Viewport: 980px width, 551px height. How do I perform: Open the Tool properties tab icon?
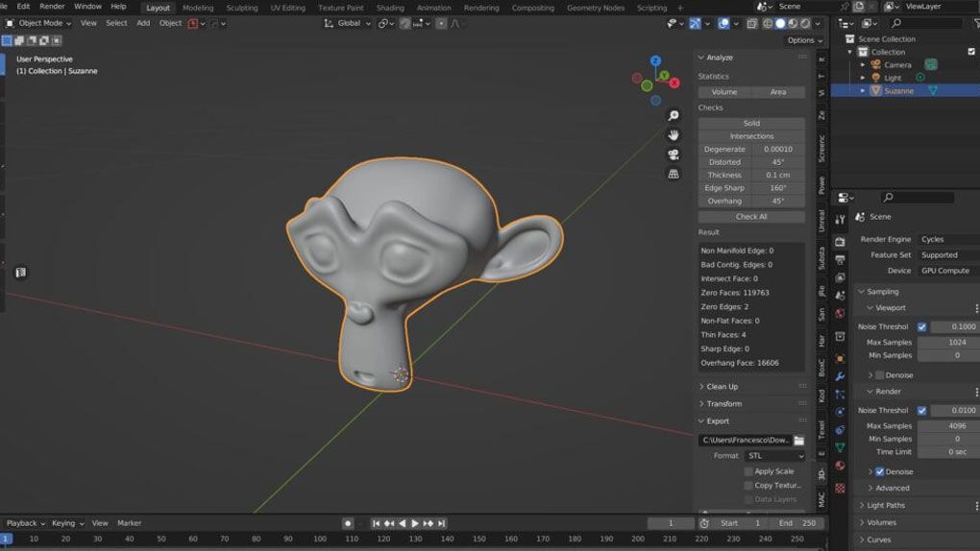tap(840, 219)
